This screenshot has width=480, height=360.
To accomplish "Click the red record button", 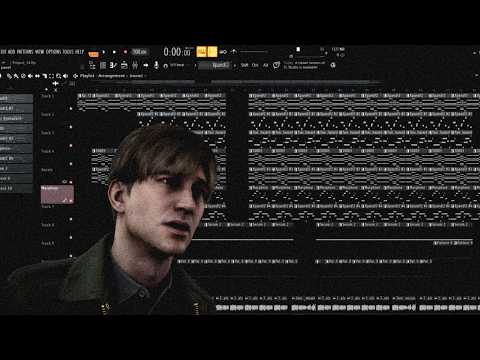I will click(x=125, y=52).
